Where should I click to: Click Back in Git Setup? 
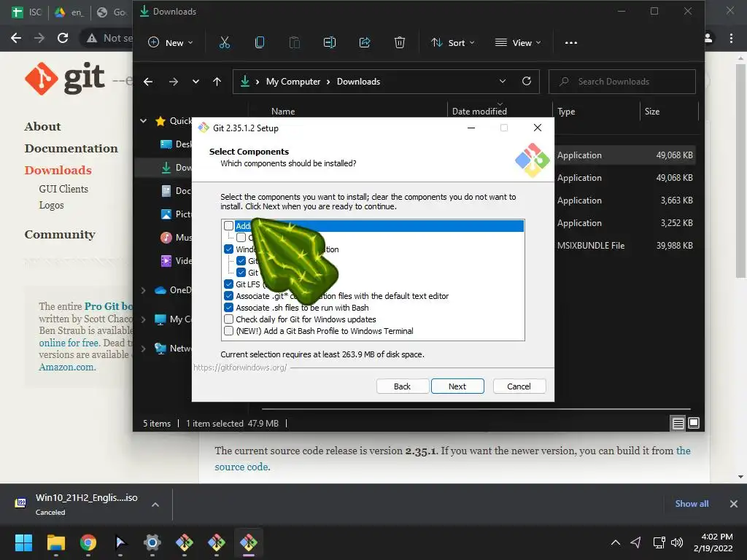coord(402,386)
